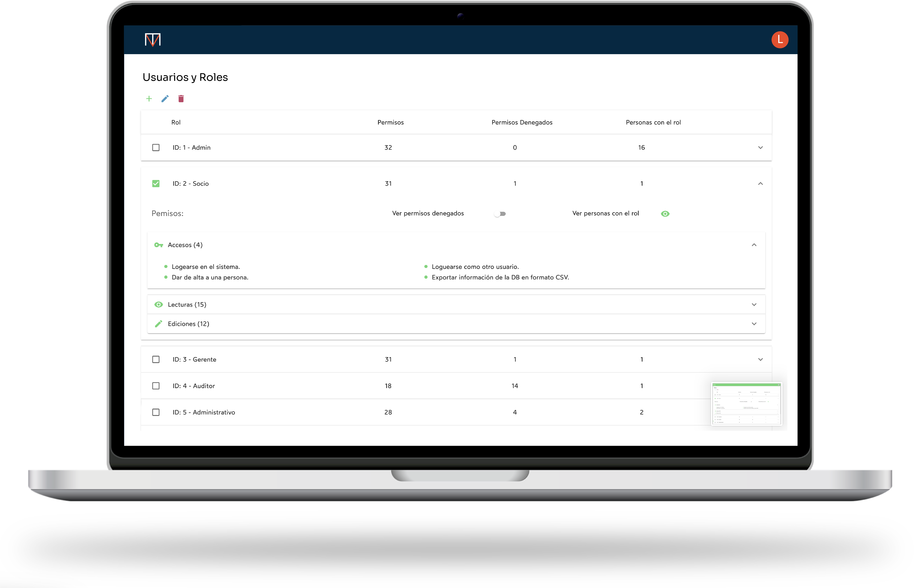Screen dimensions: 916x588
Task: Click the 'Usuarios y Roles' page title
Action: point(185,77)
